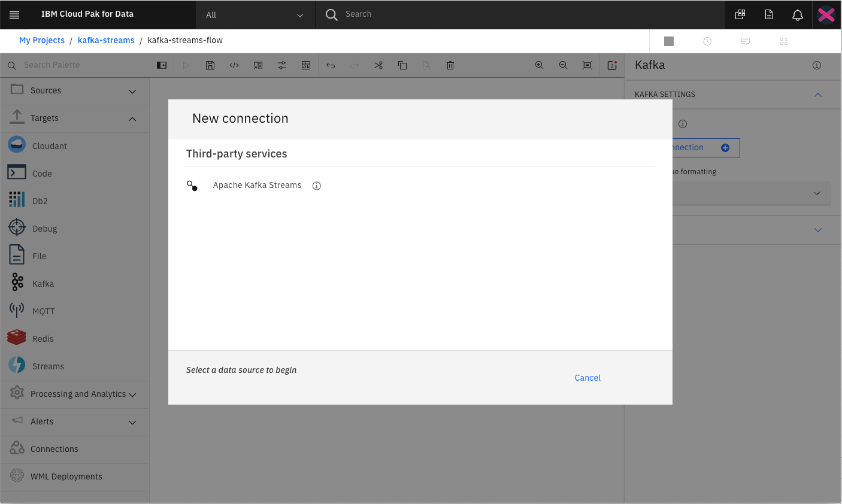The width and height of the screenshot is (842, 504).
Task: Cancel the New connection dialog
Action: pos(587,378)
